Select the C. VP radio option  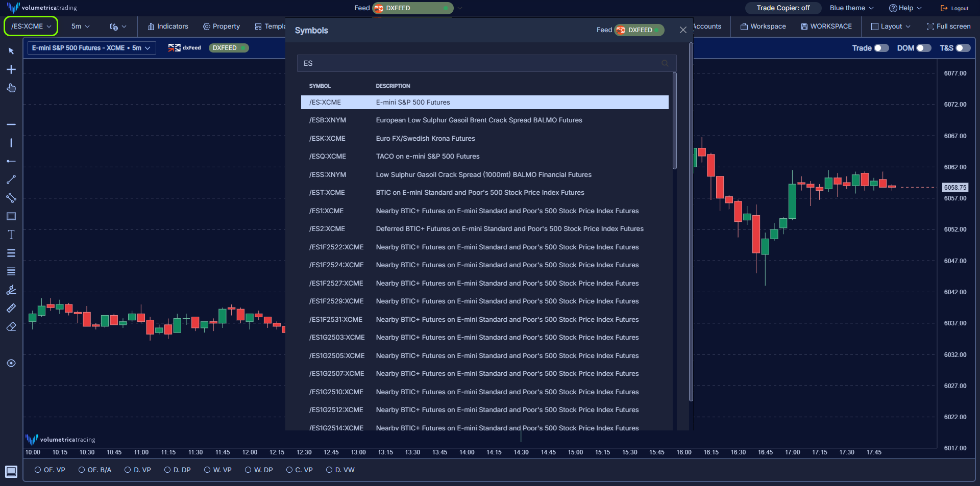tap(300, 470)
